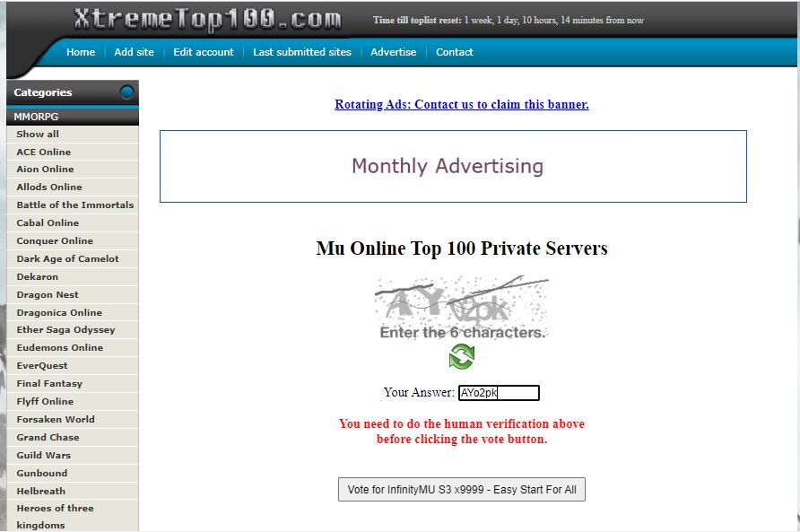The width and height of the screenshot is (800, 532).
Task: Click the red human verification warning text
Action: tap(462, 432)
